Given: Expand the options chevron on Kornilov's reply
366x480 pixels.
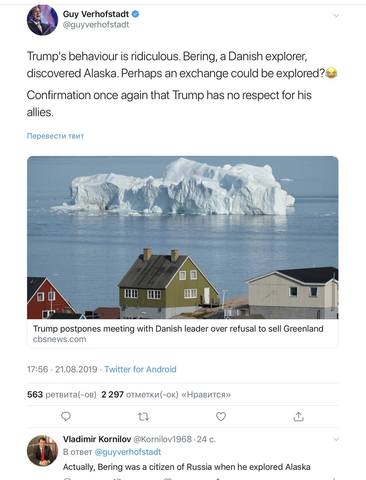Looking at the screenshot, I should tap(336, 440).
